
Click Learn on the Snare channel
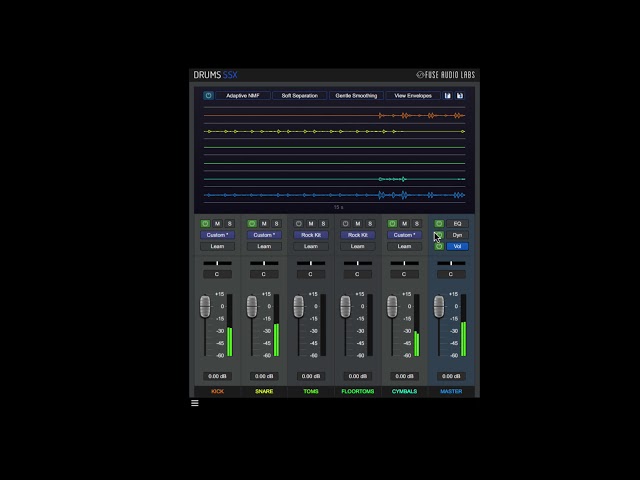click(x=264, y=247)
